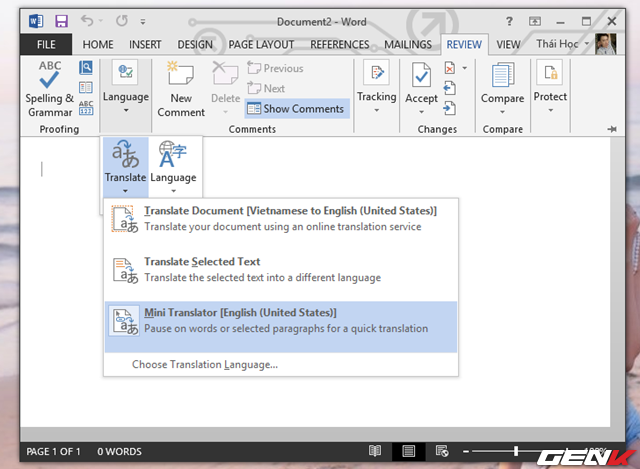The height and width of the screenshot is (469, 640).
Task: Go to Previous comment
Action: (276, 68)
